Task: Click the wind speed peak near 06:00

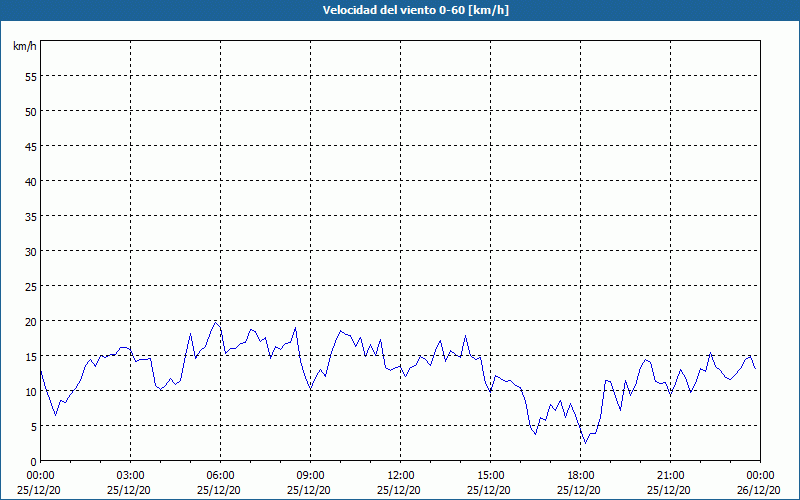Action: 216,322
